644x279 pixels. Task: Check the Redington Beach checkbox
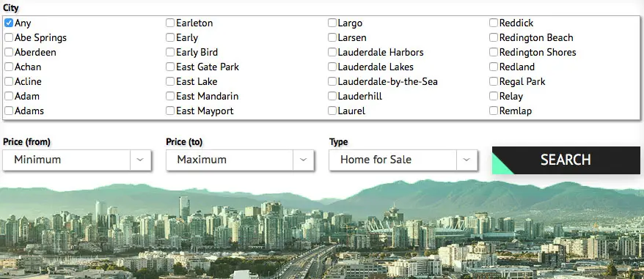tap(493, 38)
